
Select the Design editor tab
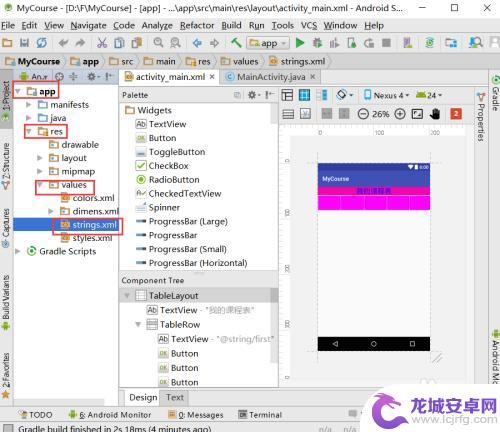[x=143, y=397]
